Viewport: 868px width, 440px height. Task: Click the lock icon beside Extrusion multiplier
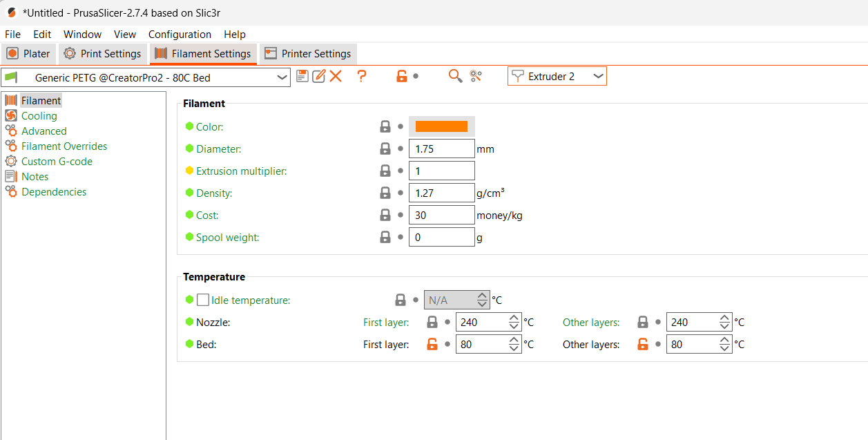(x=385, y=171)
